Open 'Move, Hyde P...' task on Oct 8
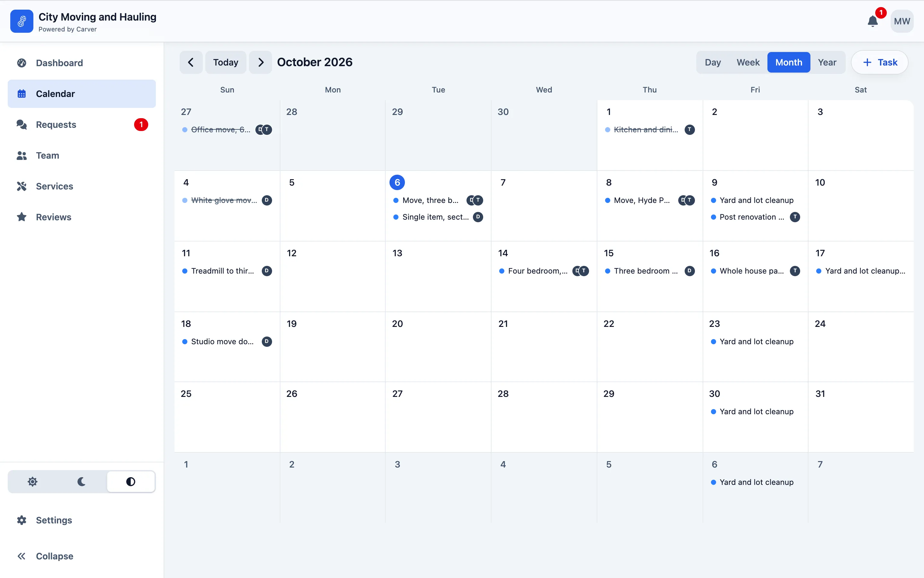The height and width of the screenshot is (578, 924). [650, 200]
